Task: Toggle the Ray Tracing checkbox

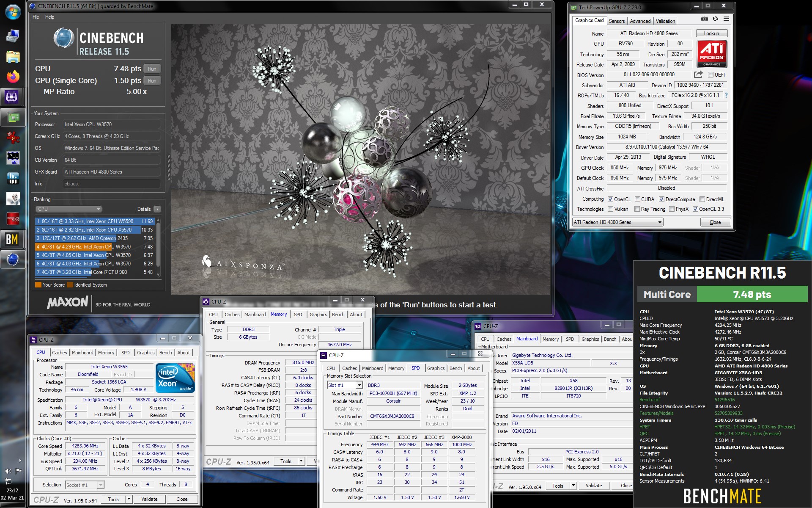Action: pos(637,209)
